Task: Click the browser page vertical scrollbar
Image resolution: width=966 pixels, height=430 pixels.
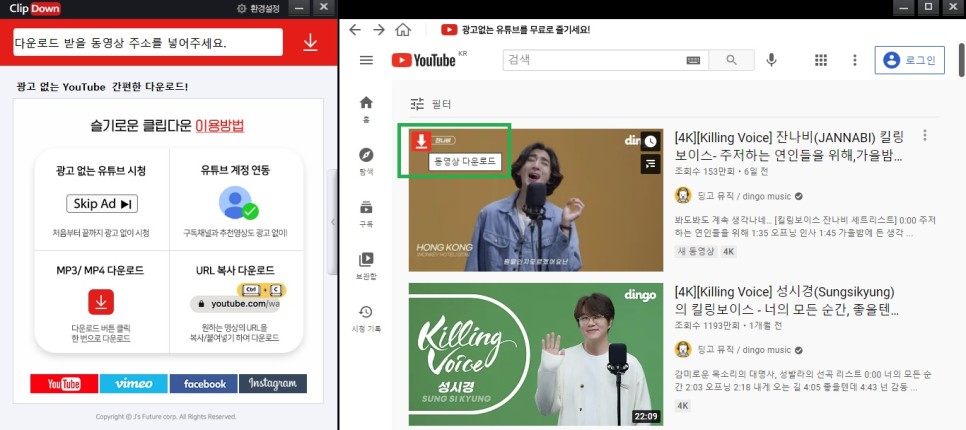Action: (x=962, y=59)
